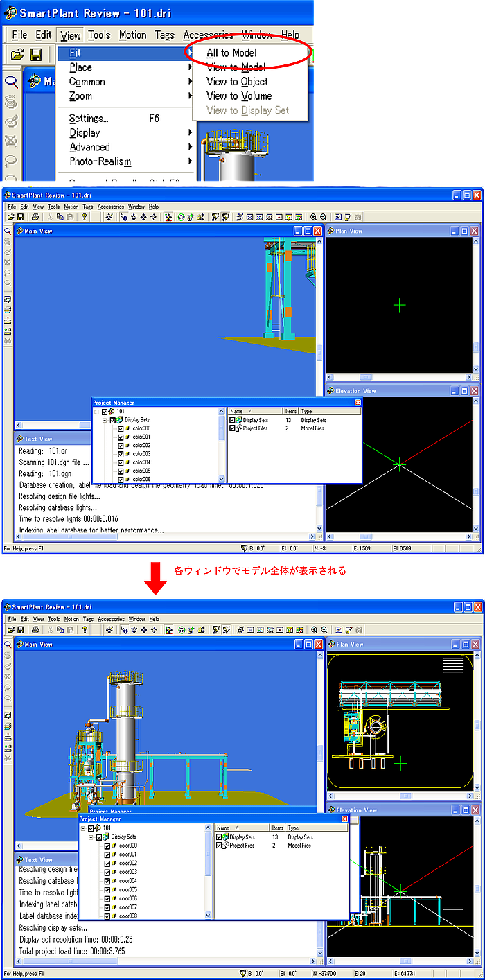Click Open file icon in bottom screenshot toolbar
Image resolution: width=485 pixels, height=980 pixels.
click(10, 630)
